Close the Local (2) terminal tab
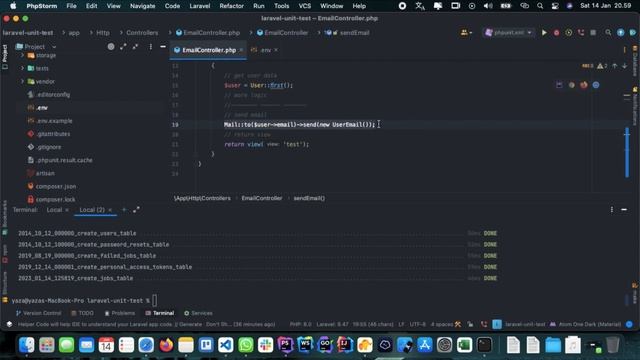Viewport: 640px width, 360px height. pyautogui.click(x=110, y=210)
